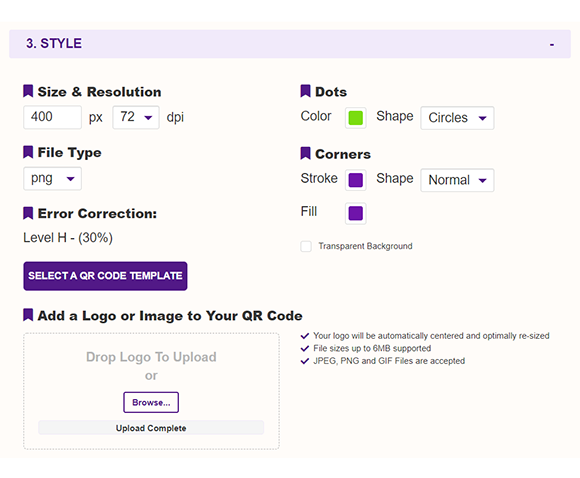Click the Browse... button to upload logo
580x478 pixels.
click(151, 402)
